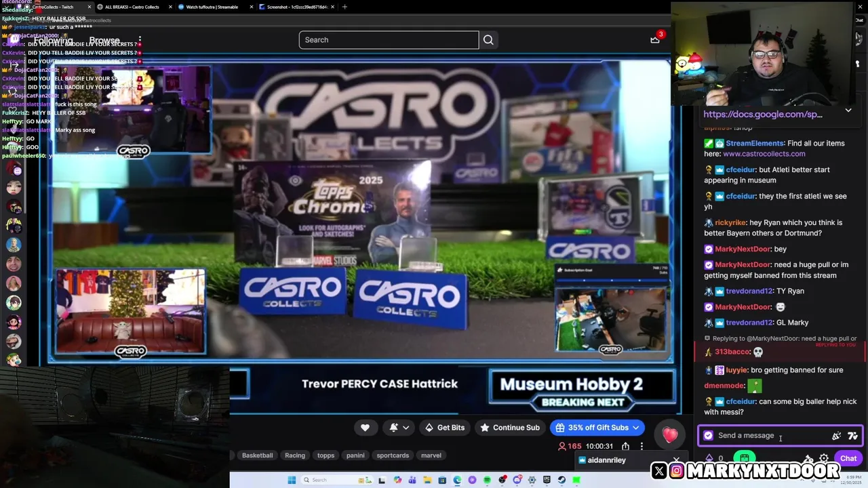Click username luyyie in chat
This screenshot has height=488, width=868.
coord(736,370)
